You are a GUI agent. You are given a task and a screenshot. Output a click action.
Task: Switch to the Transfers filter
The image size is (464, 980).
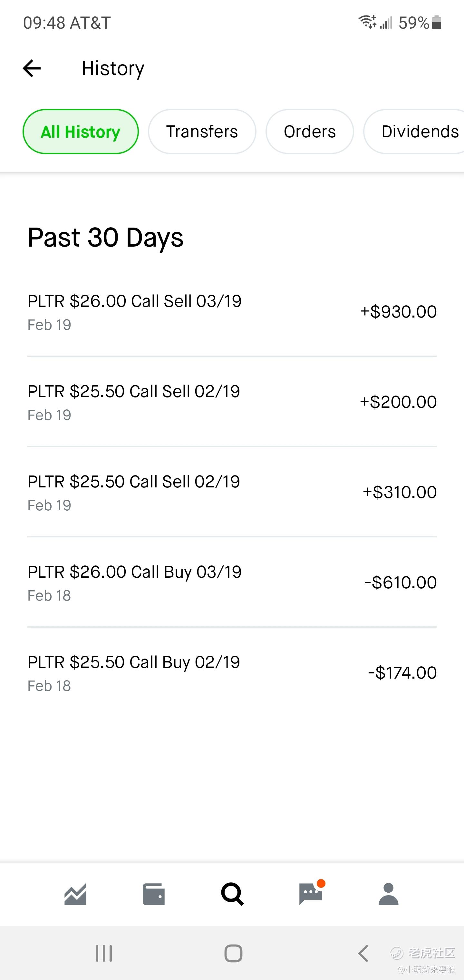pos(202,132)
